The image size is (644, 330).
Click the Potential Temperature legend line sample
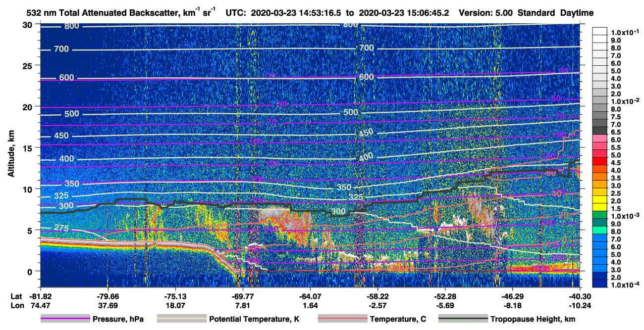pos(182,319)
